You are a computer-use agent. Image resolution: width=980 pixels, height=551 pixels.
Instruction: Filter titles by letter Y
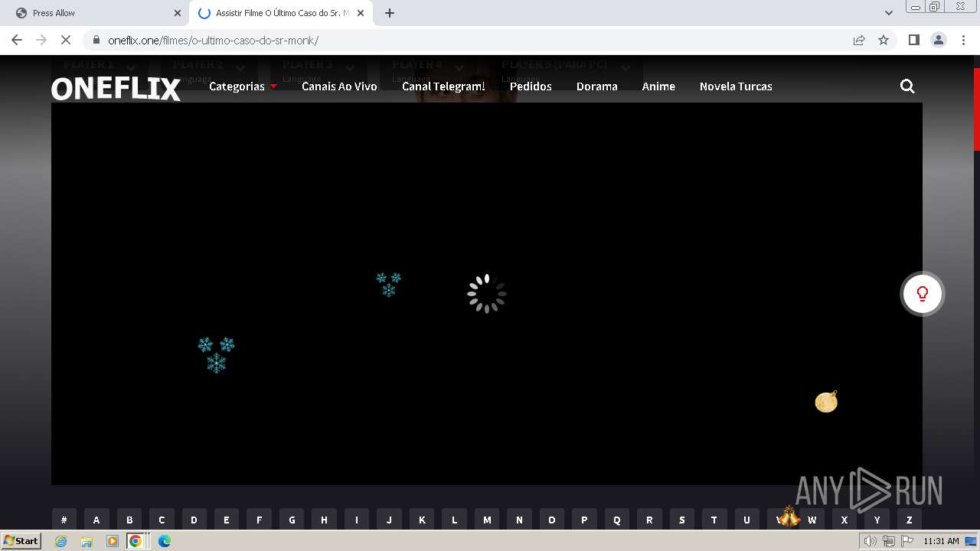point(877,520)
